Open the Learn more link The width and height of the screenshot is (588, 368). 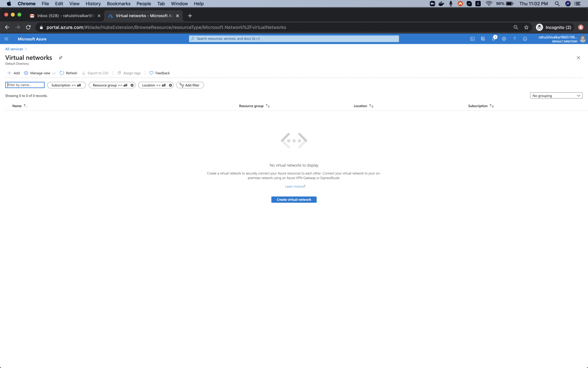(294, 186)
